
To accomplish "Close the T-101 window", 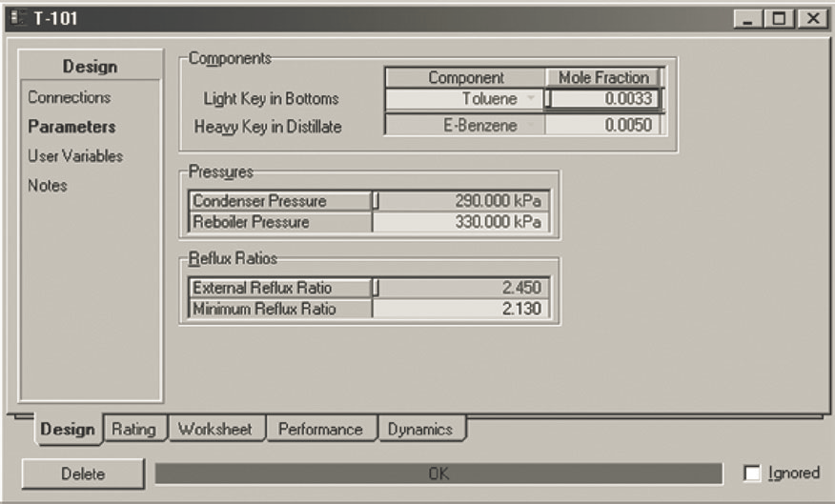I will point(811,19).
